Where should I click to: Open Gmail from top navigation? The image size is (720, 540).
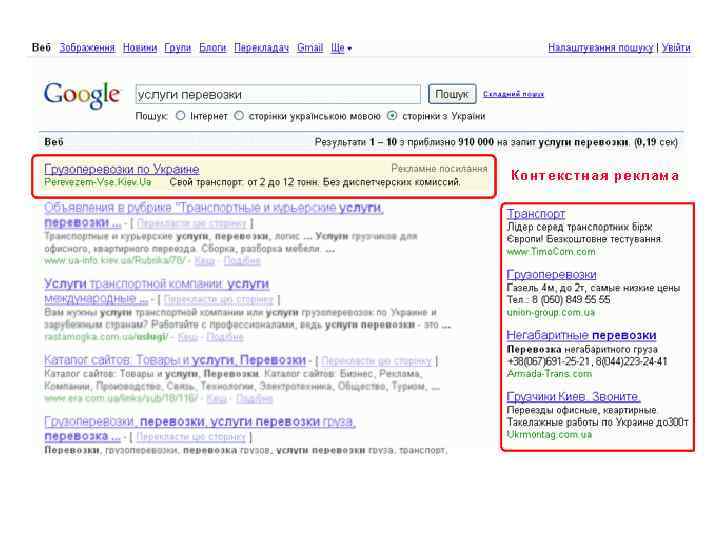(310, 48)
